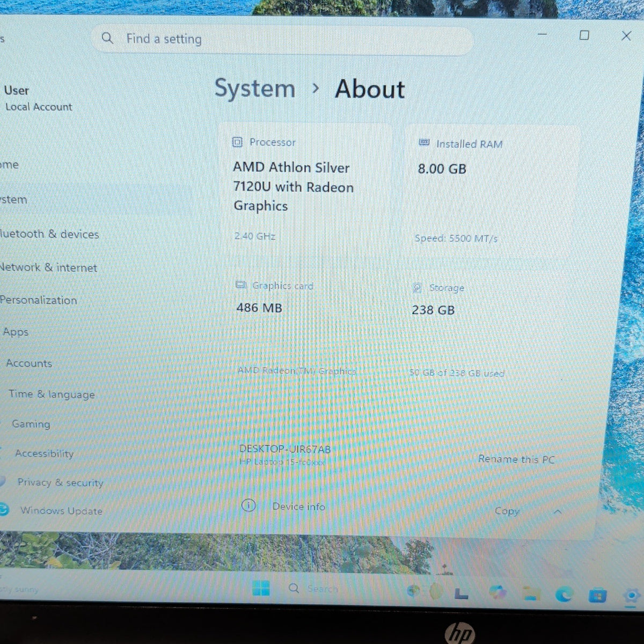Click the taskbar Search field
The image size is (644, 644).
pyautogui.click(x=322, y=589)
